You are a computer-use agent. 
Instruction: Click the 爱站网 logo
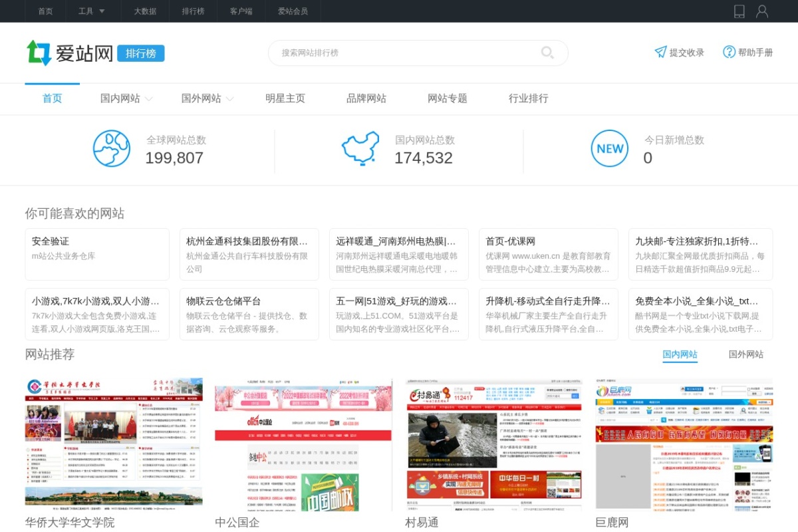click(x=70, y=53)
